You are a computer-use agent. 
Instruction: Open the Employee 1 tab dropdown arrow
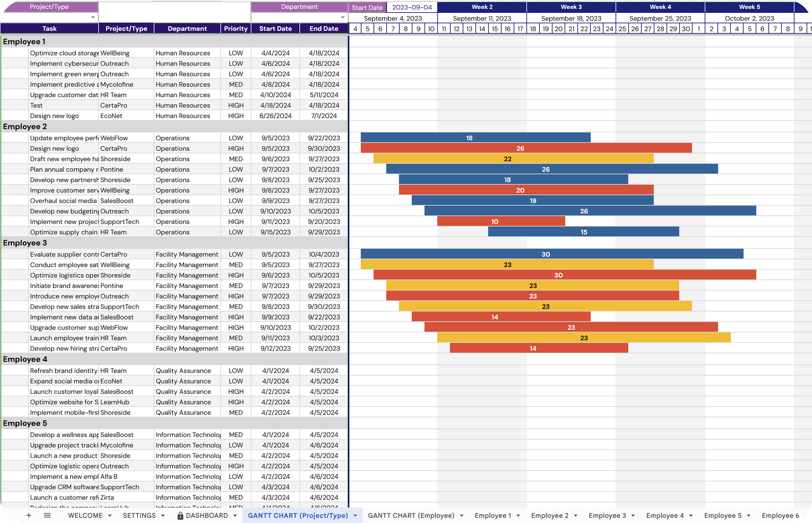coord(518,516)
